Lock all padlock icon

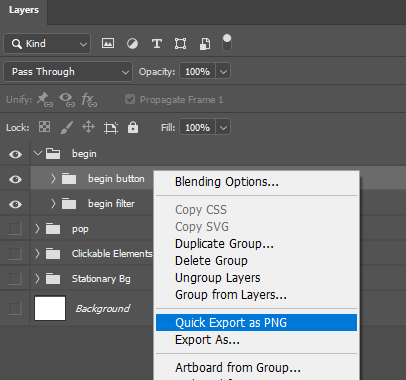(133, 127)
